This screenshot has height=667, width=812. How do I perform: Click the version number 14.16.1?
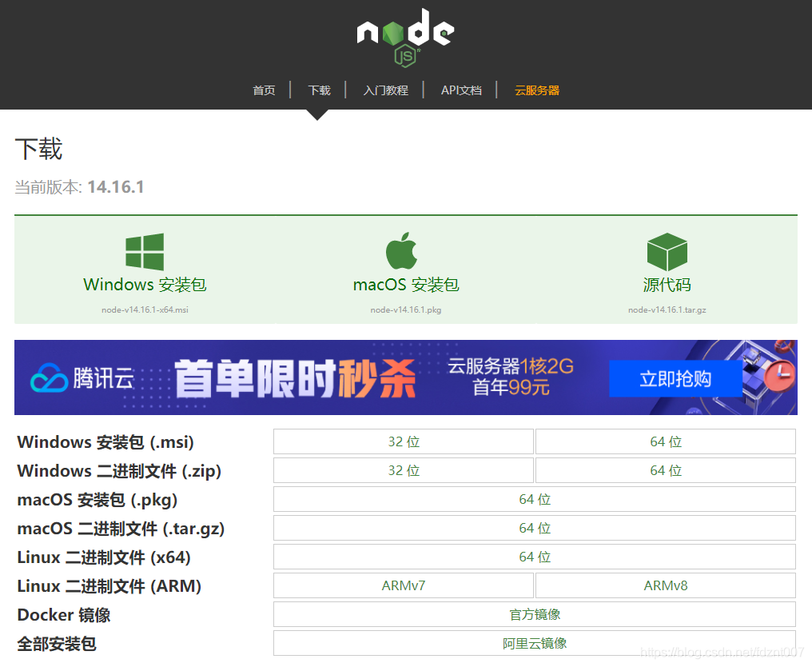(116, 187)
